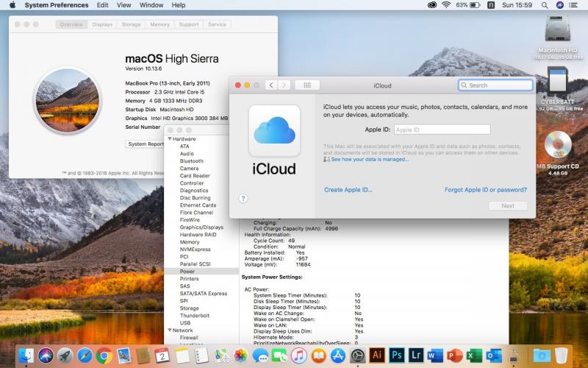The height and width of the screenshot is (368, 588).
Task: Open the Downloads folder in Dock
Action: pos(542,355)
